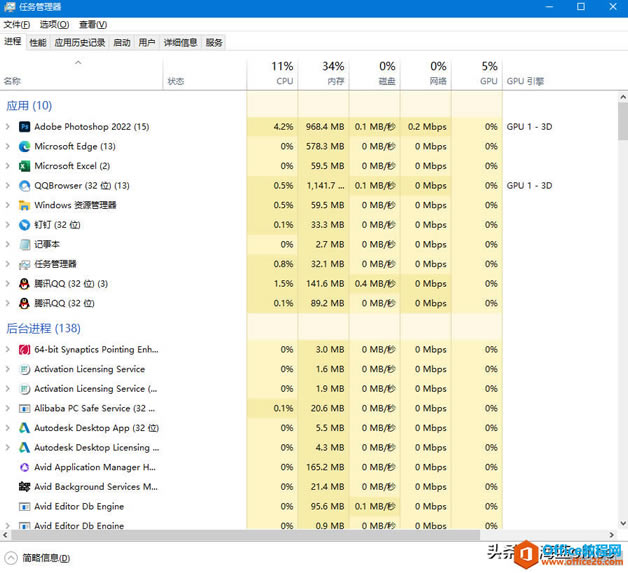Click the 简略信息 collapse arrow icon
The image size is (628, 573).
(x=11, y=558)
